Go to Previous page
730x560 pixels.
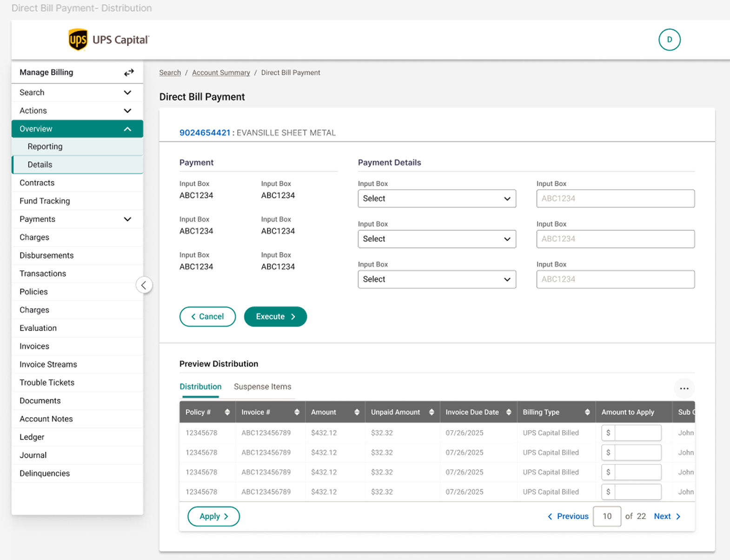pos(568,516)
